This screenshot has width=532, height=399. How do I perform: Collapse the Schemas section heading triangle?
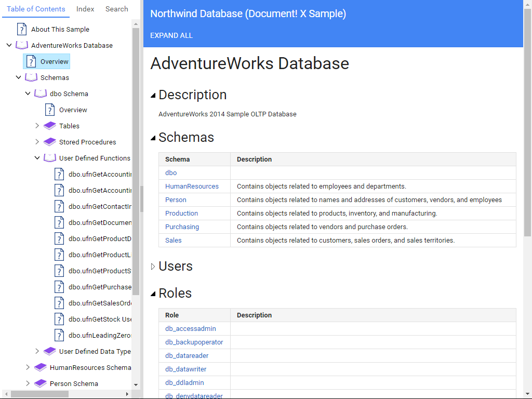153,138
